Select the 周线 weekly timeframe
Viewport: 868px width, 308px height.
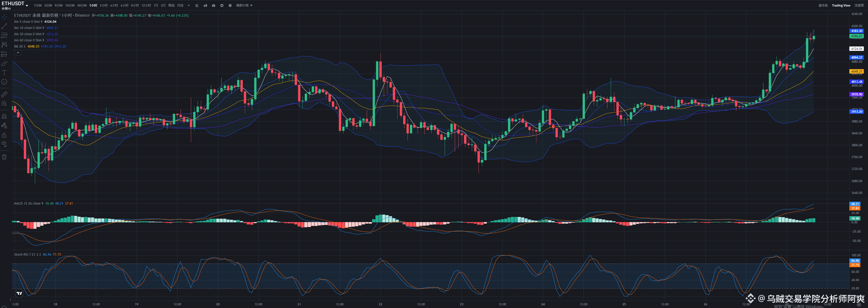pos(171,6)
